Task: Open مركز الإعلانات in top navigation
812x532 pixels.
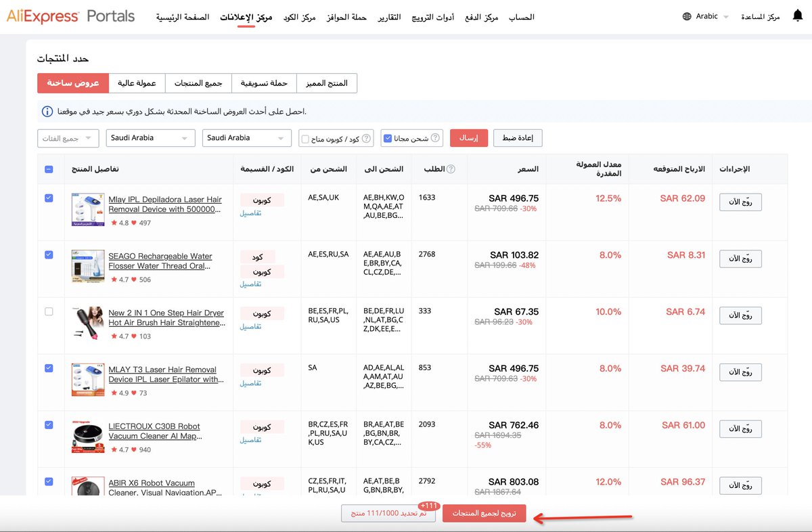Action: (x=246, y=17)
